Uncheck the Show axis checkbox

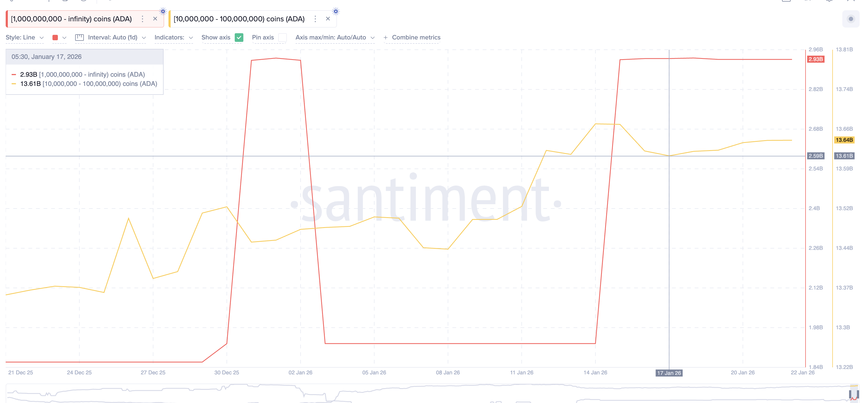pyautogui.click(x=239, y=37)
